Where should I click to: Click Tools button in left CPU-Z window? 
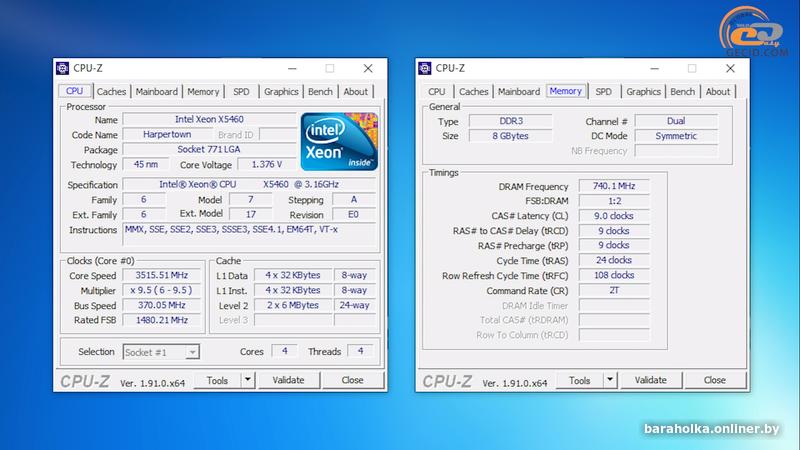pyautogui.click(x=217, y=380)
